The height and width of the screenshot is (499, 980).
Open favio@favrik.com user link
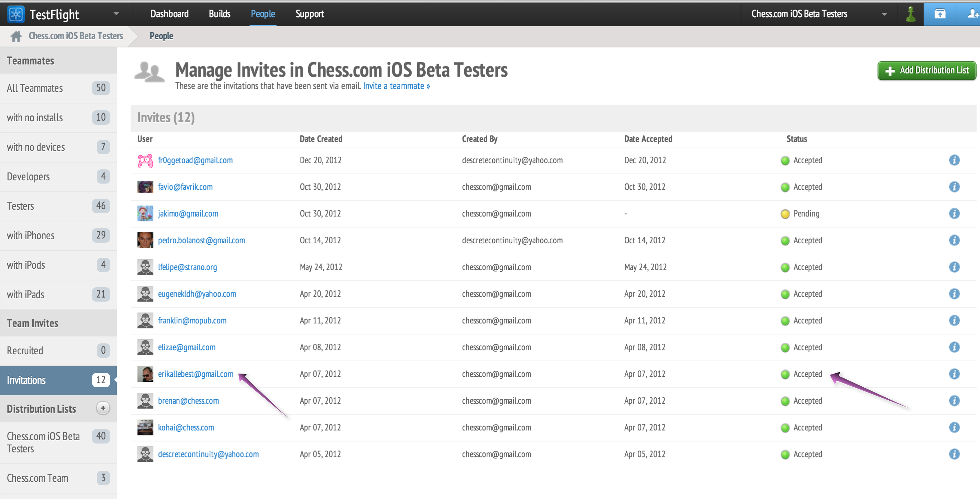(185, 187)
